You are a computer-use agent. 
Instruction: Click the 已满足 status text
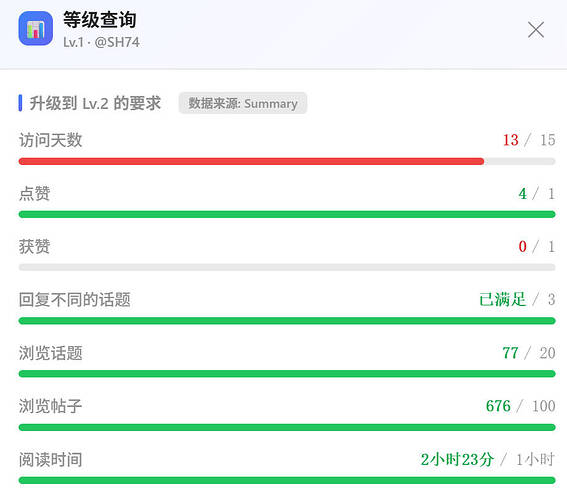pyautogui.click(x=502, y=299)
